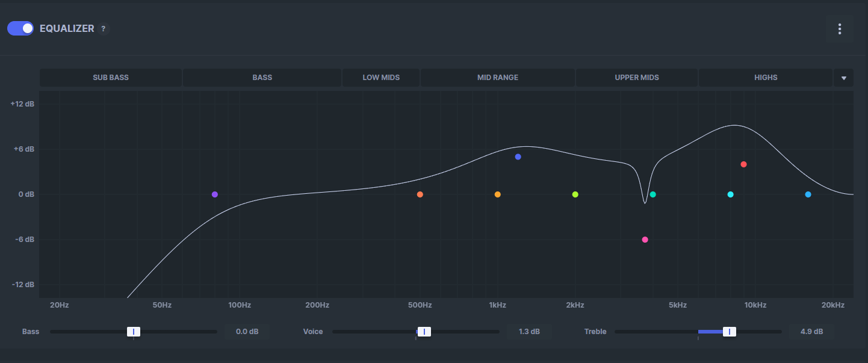The height and width of the screenshot is (363, 868).
Task: Select the red EQ point near 10kHz
Action: pos(743,164)
